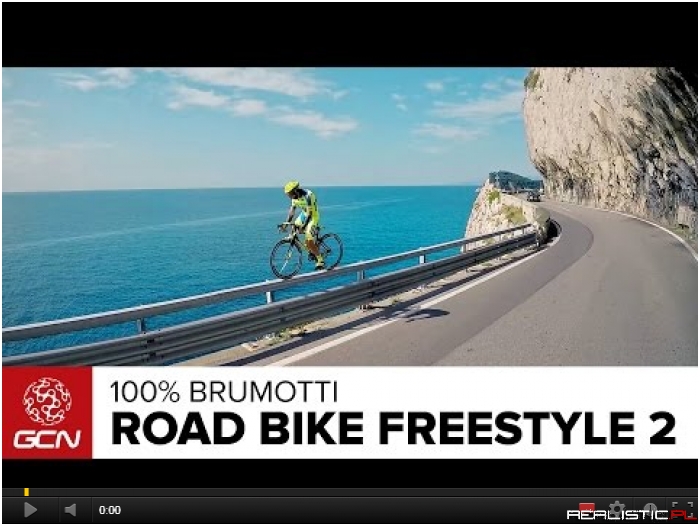Click the red icon in the player controls
Screen dimensions: 700x526
coord(587,508)
